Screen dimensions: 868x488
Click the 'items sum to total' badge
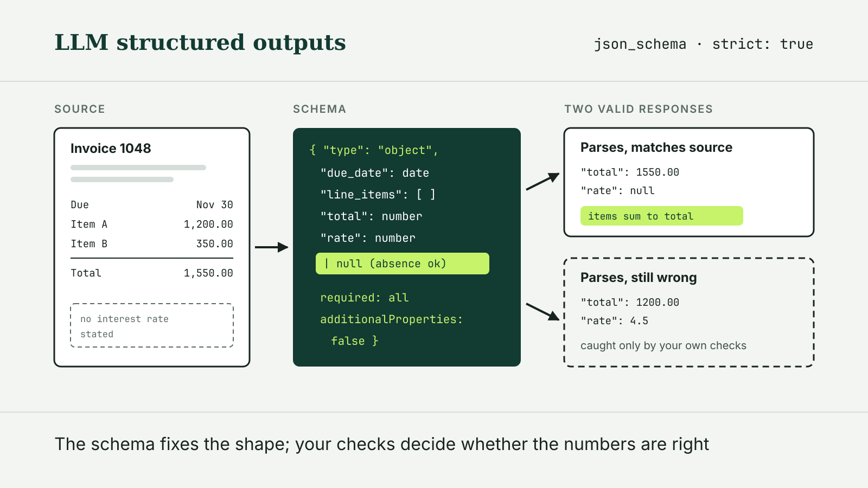[662, 216]
